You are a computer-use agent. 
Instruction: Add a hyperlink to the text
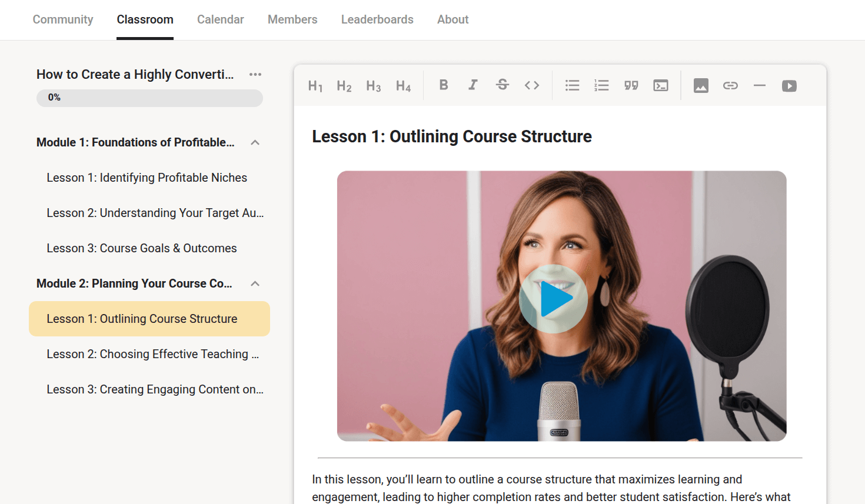point(730,86)
